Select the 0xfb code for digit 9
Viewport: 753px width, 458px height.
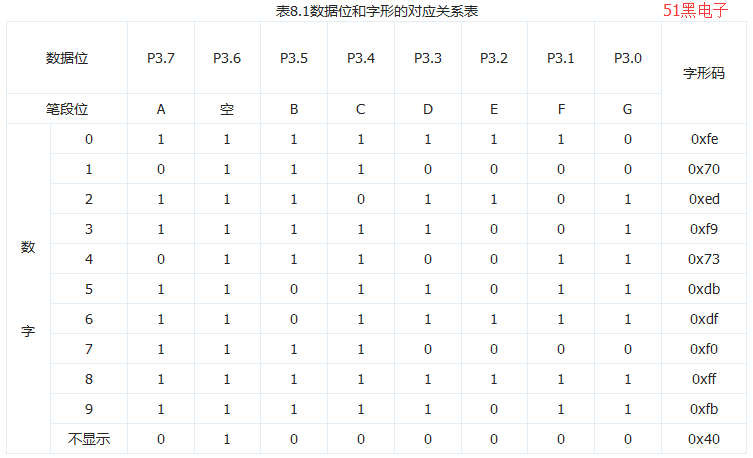(704, 409)
